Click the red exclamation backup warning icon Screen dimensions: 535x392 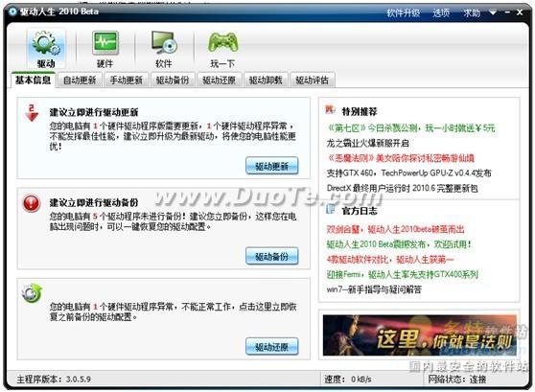[32, 204]
